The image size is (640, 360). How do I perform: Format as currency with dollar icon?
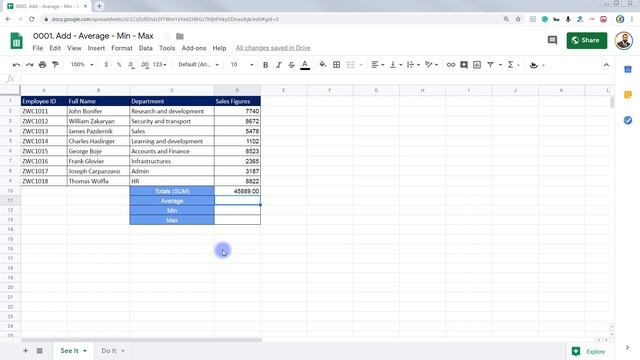tap(106, 64)
